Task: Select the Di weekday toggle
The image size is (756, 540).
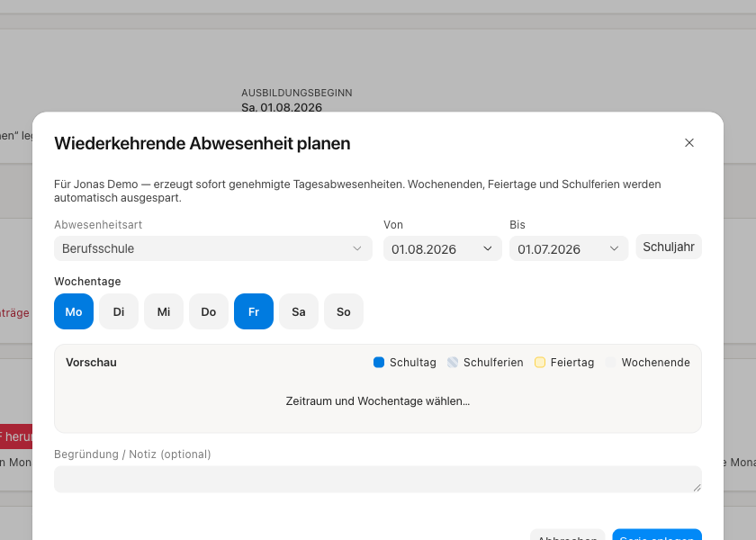Action: (119, 311)
